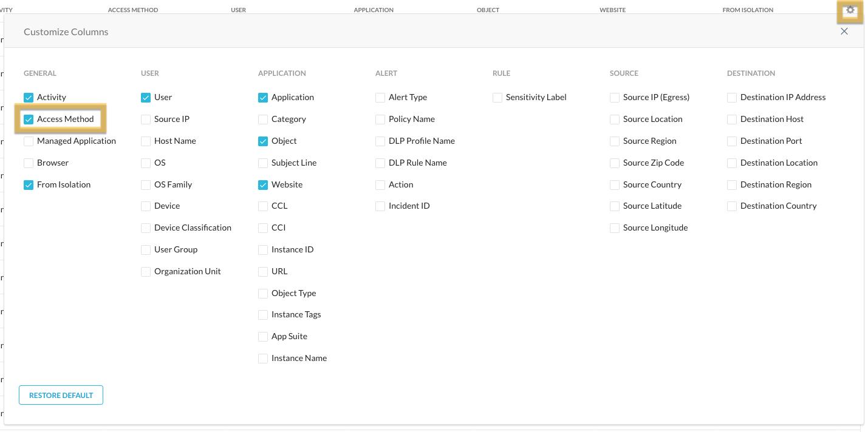Check the Source Location checkbox
868x432 pixels.
click(x=615, y=120)
